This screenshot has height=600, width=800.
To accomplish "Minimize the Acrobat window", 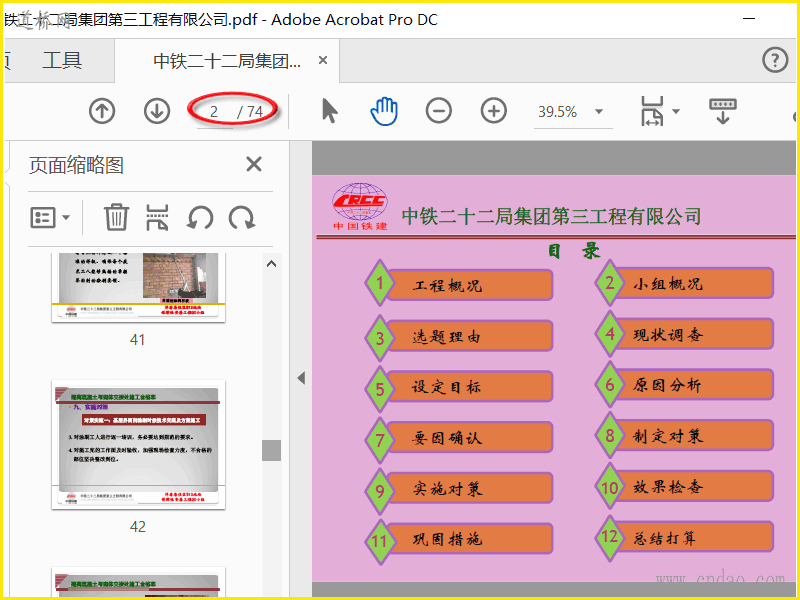I will coord(748,19).
